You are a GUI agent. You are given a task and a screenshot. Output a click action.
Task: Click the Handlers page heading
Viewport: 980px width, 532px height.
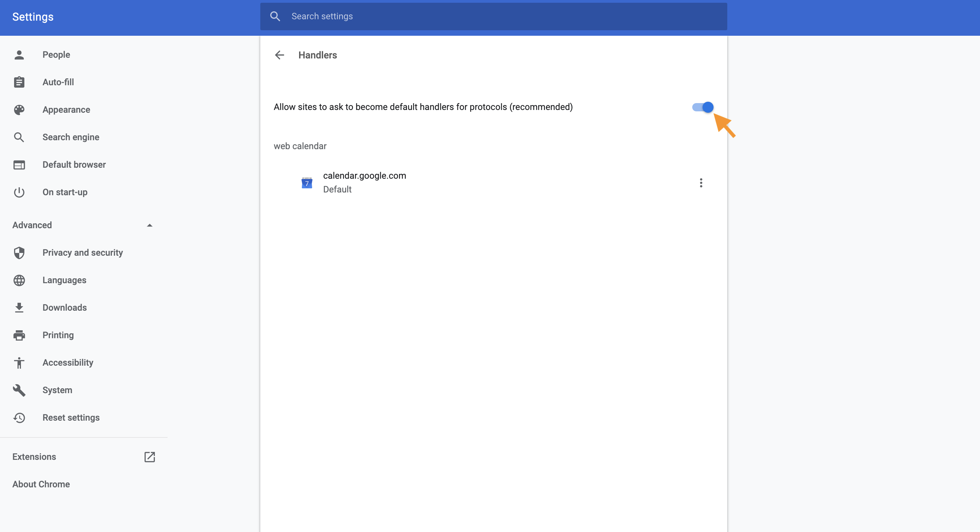(x=318, y=55)
